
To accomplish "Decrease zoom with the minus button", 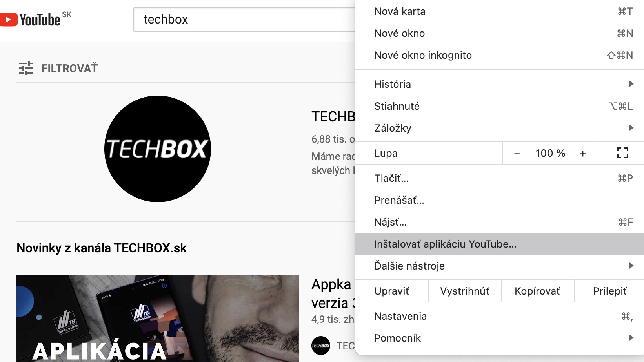I will tap(517, 154).
